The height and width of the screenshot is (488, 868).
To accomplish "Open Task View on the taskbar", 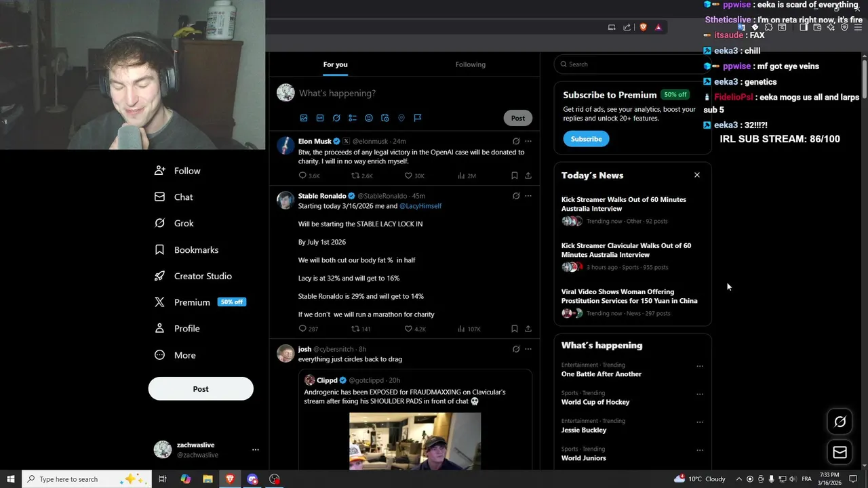I will tap(163, 479).
